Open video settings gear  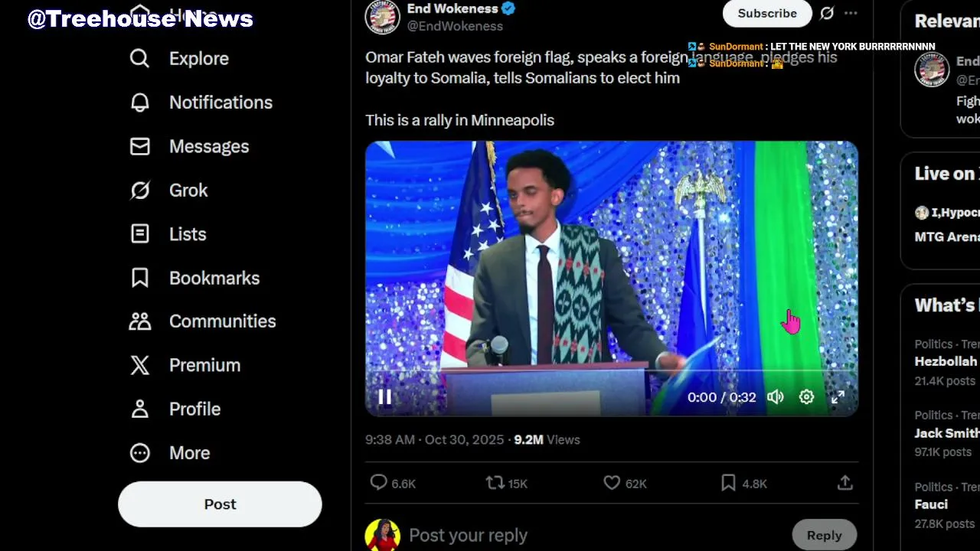(806, 396)
